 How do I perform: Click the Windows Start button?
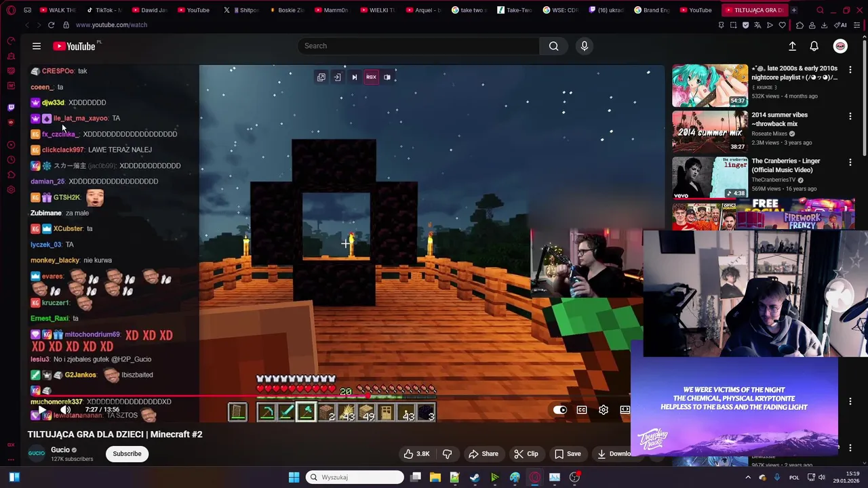tap(294, 477)
